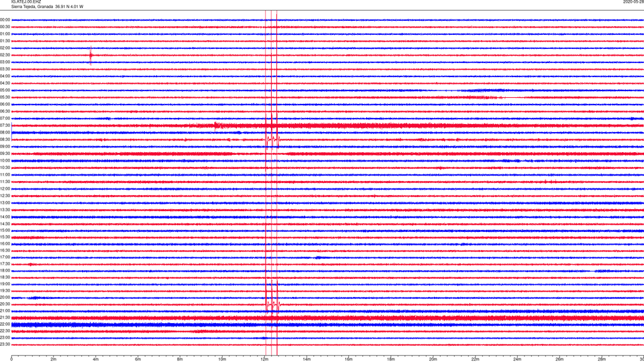The image size is (644, 362).
Task: Select the 07:30 trace time label
Action: 5,125
